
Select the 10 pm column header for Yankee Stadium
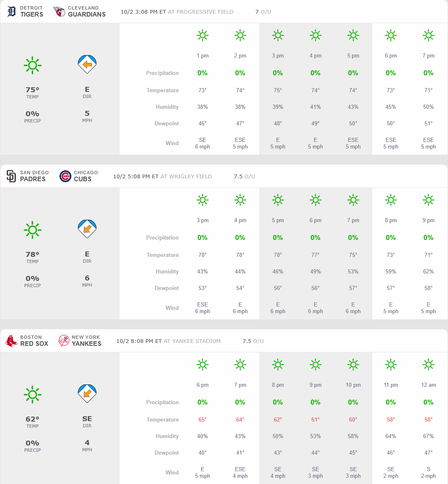point(353,385)
